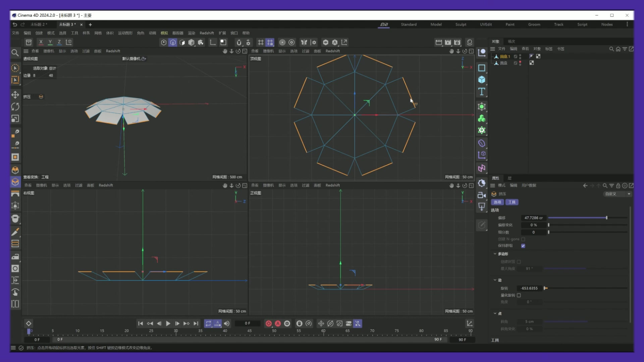Toggle the timeline sound speaker icon
This screenshot has height=362, width=644.
click(227, 323)
